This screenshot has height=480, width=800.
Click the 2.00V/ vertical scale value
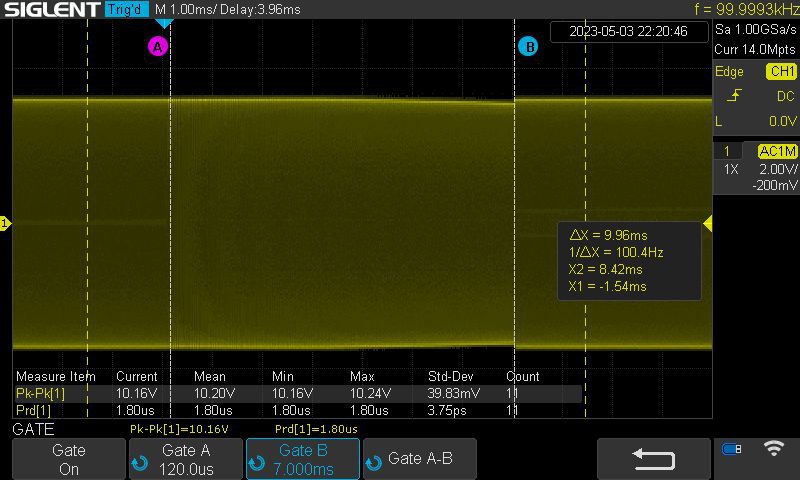(x=778, y=169)
